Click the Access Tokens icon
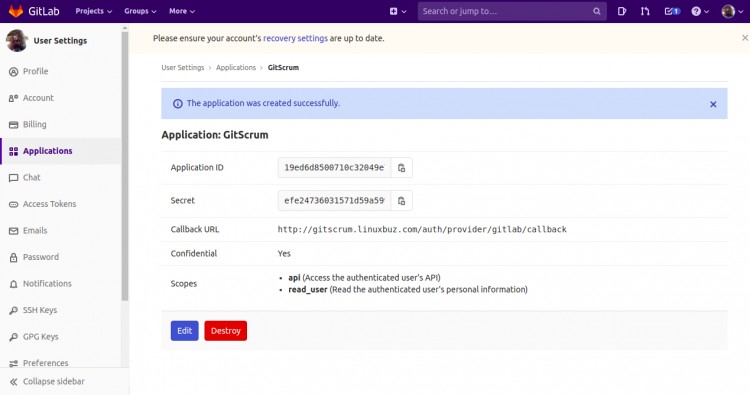 pyautogui.click(x=13, y=205)
